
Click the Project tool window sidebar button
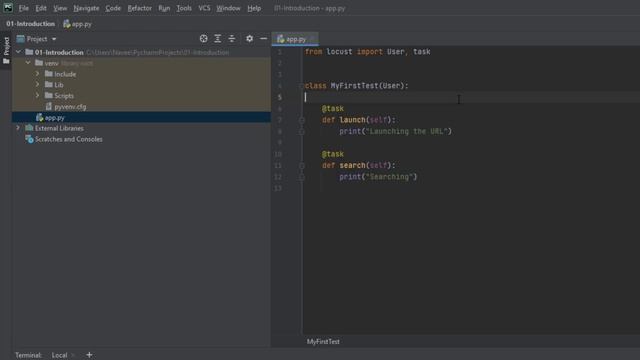[x=6, y=51]
